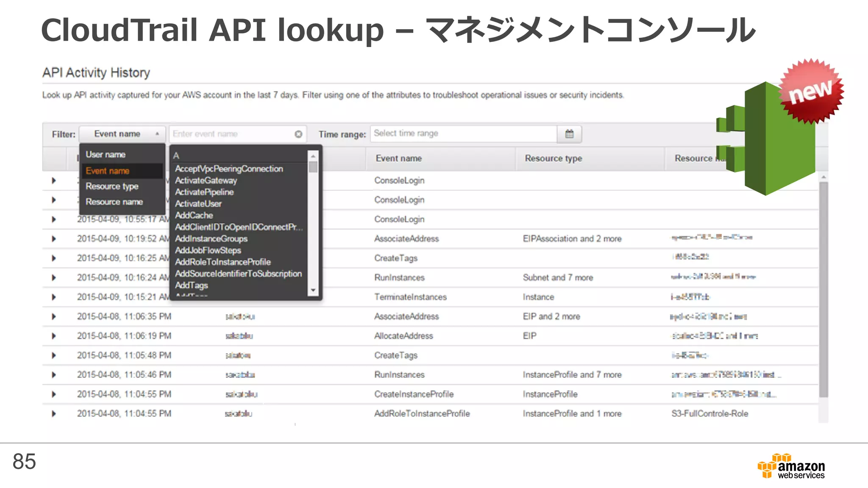Pick AddInstanceGroups suggestion
This screenshot has height=488, width=868.
click(211, 238)
